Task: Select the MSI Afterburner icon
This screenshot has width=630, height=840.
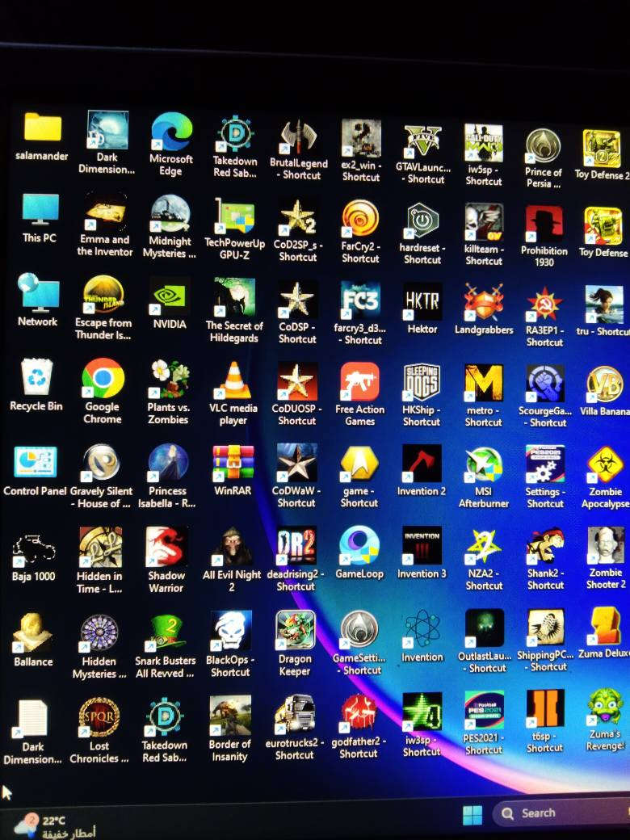Action: tap(484, 464)
